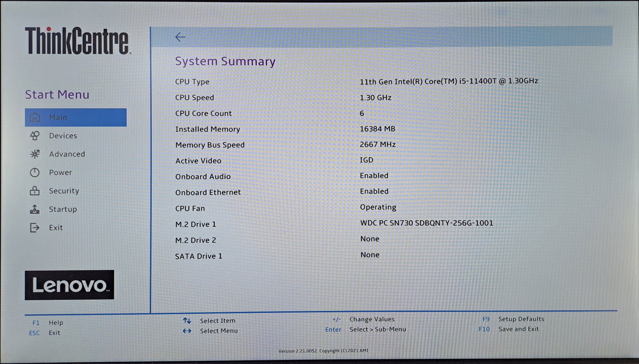Click the i5-11400T CPU value
The width and height of the screenshot is (639, 364).
point(449,81)
